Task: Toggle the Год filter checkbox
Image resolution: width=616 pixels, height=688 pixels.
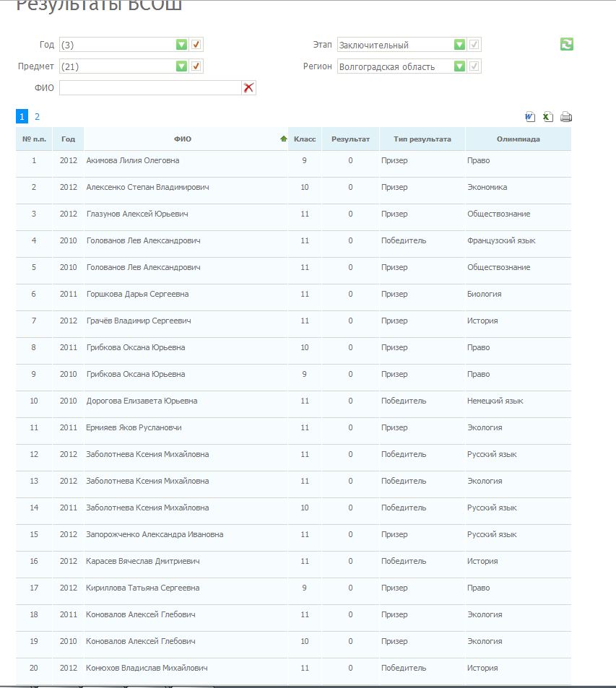Action: (x=196, y=44)
